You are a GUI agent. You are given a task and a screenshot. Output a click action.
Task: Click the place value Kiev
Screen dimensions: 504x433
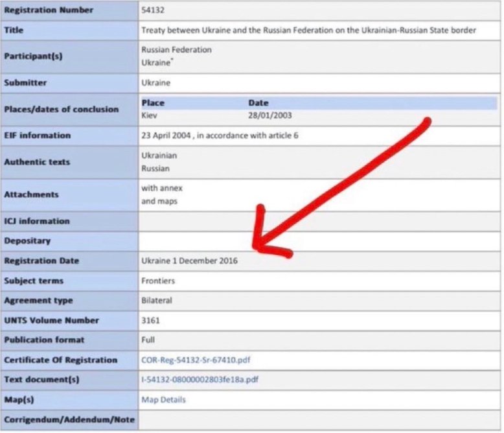coord(149,115)
